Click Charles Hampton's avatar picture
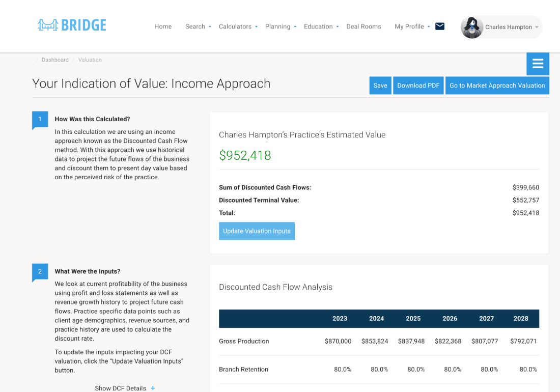The image size is (560, 392). coord(471,27)
